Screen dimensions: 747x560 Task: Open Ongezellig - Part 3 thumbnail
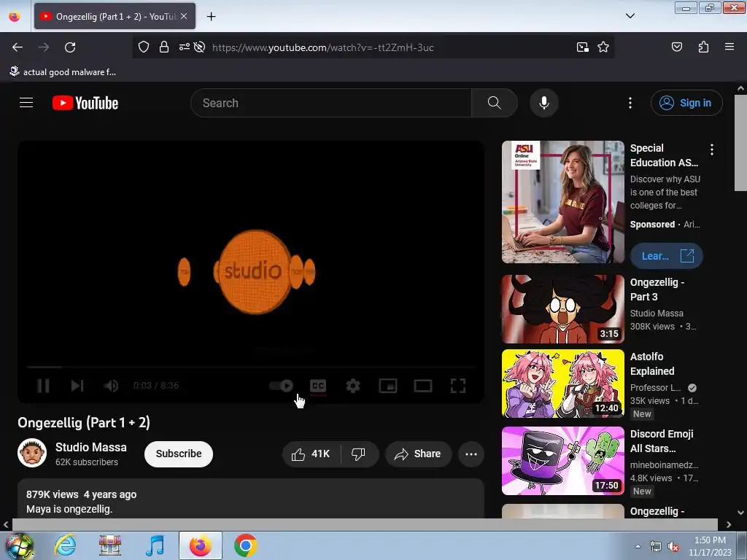[x=563, y=309]
